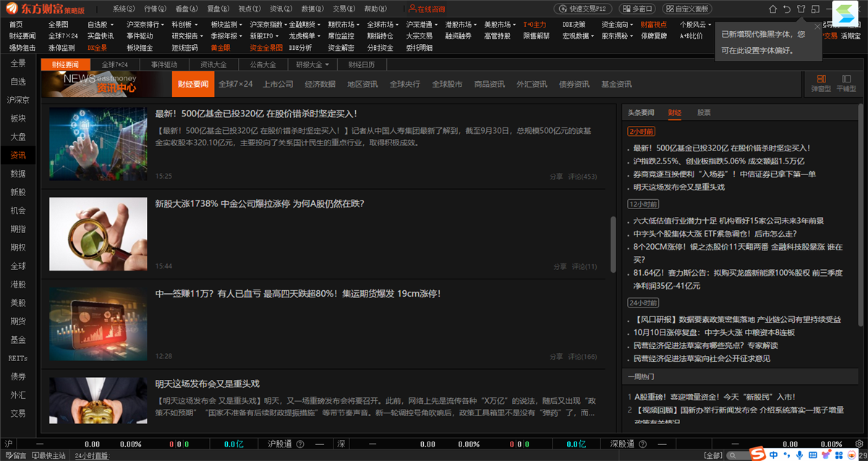
Task: Open the 系统(S) menu
Action: (124, 9)
